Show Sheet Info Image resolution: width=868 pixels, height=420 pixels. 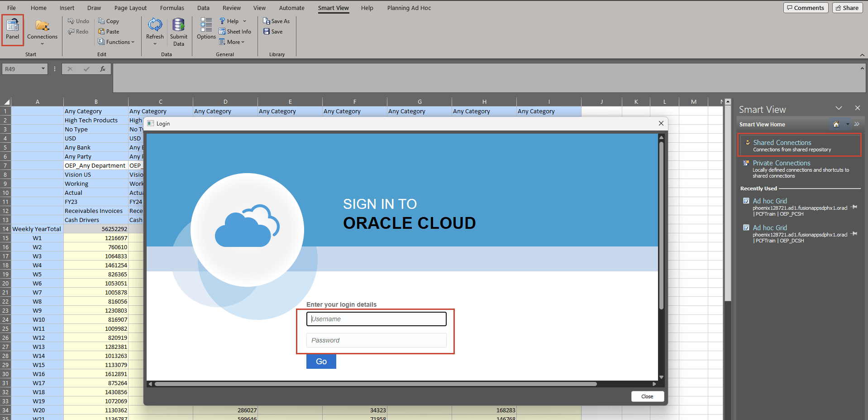tap(235, 32)
